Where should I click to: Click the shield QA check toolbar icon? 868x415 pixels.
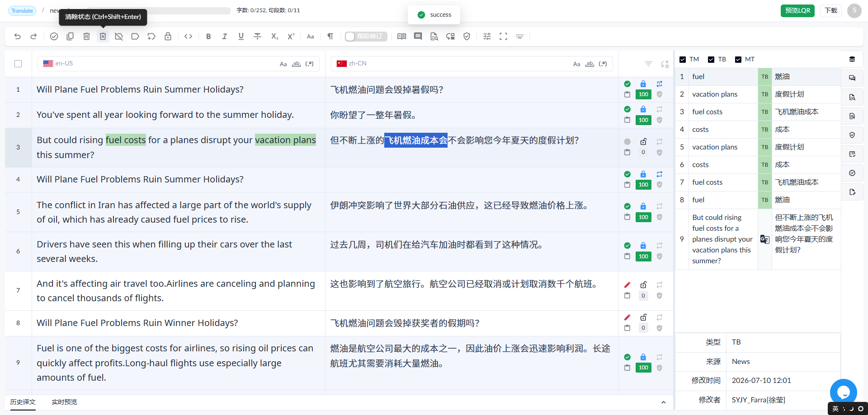point(467,37)
